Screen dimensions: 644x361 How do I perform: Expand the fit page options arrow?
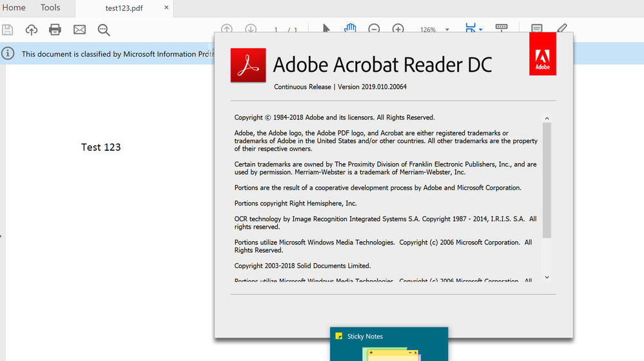click(x=480, y=30)
